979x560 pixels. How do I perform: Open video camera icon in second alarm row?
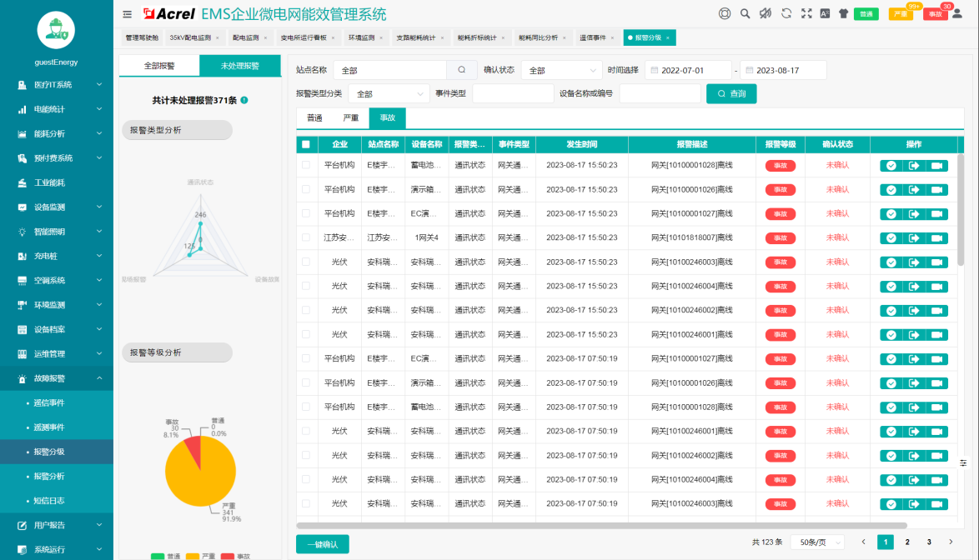click(x=936, y=190)
